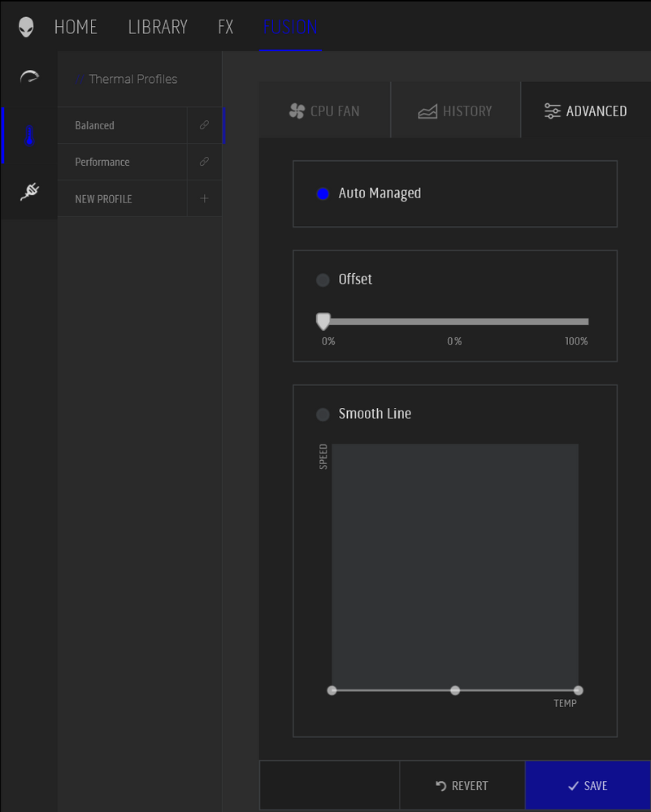651x812 pixels.
Task: Click the Alienware head logo icon
Action: (x=27, y=27)
